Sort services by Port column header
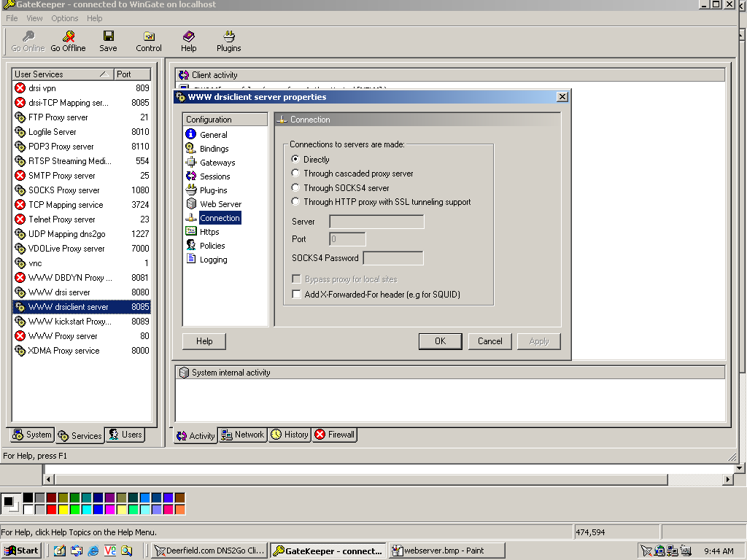Viewport: 747px width, 560px height. click(x=132, y=74)
